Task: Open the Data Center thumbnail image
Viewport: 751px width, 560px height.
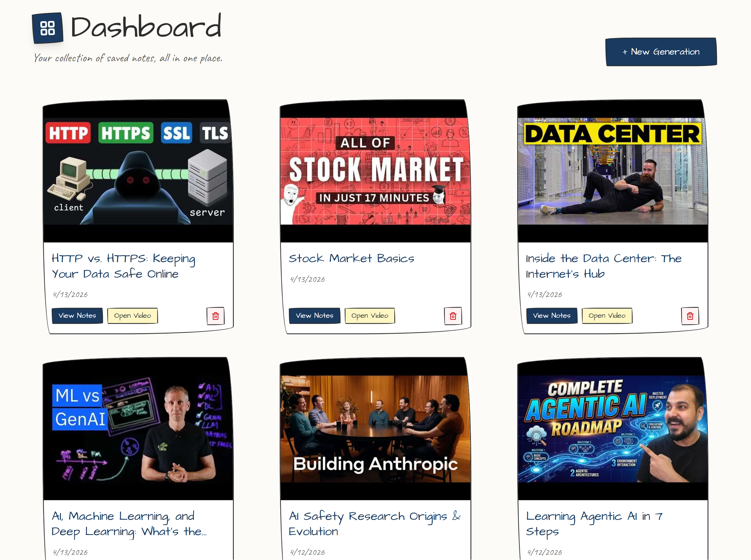Action: tap(612, 171)
